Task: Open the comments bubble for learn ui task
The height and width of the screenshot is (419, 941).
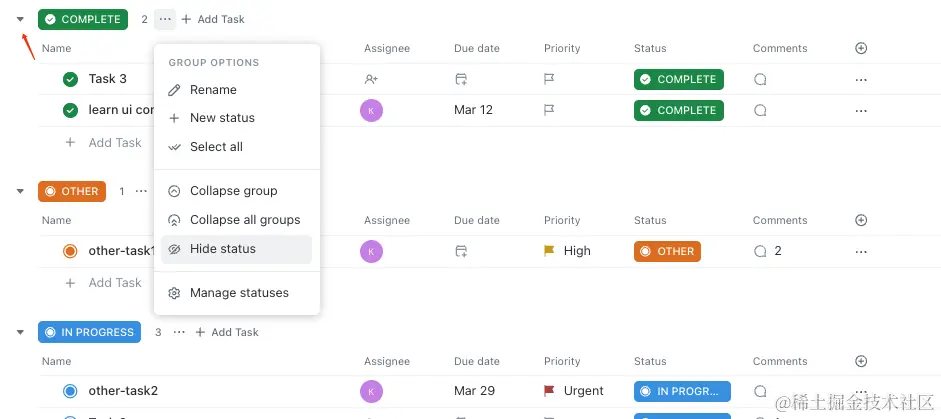Action: pos(760,110)
